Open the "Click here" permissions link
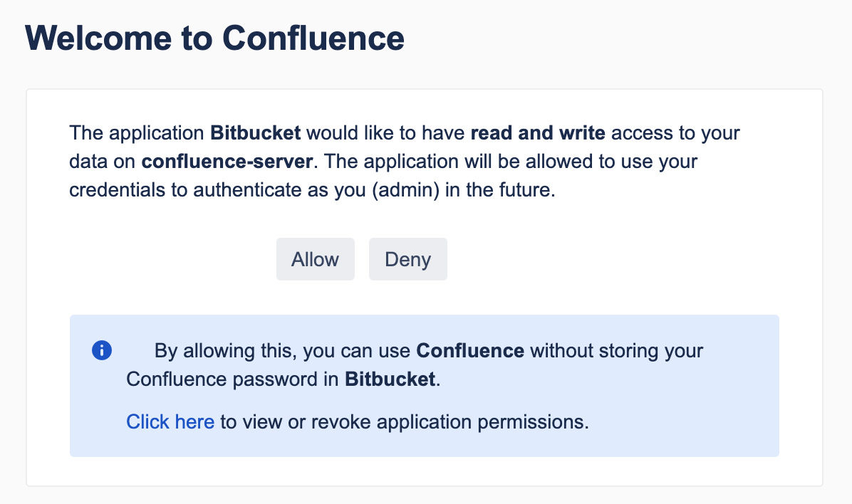The image size is (852, 504). [x=170, y=422]
